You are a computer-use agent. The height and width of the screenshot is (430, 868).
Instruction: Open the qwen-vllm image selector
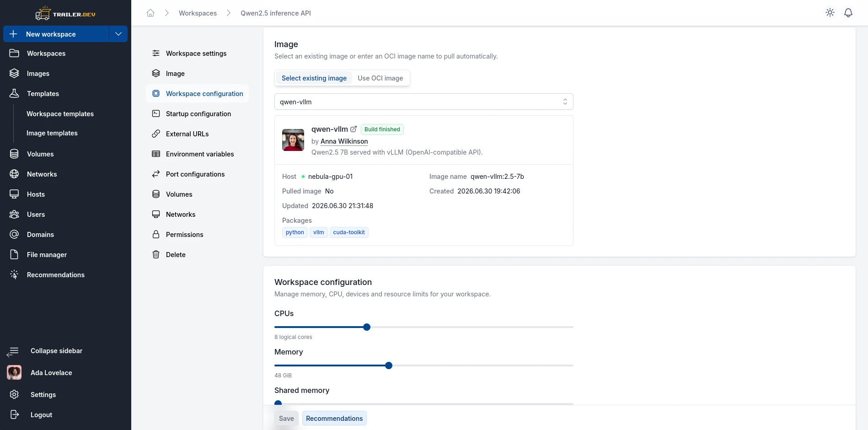[x=423, y=102]
